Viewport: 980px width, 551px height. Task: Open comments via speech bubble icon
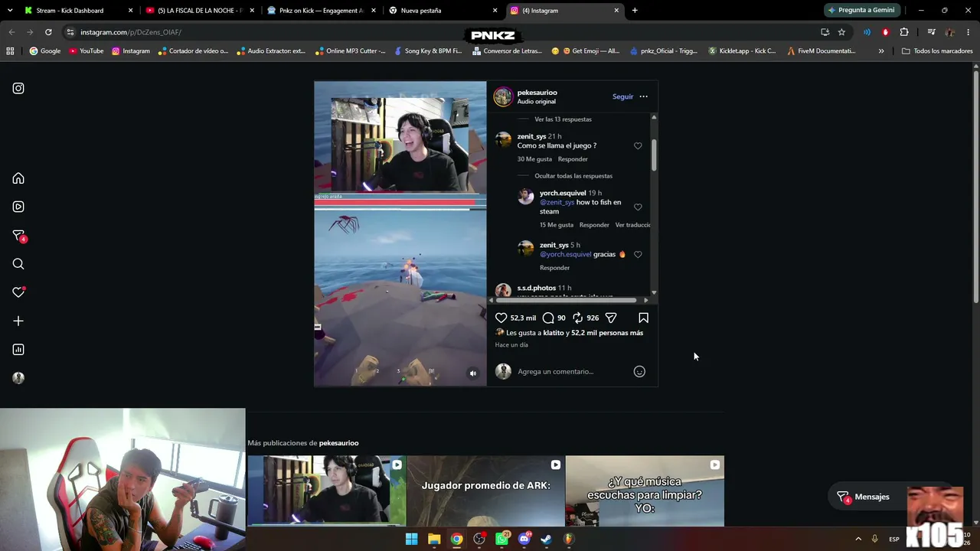tap(548, 318)
